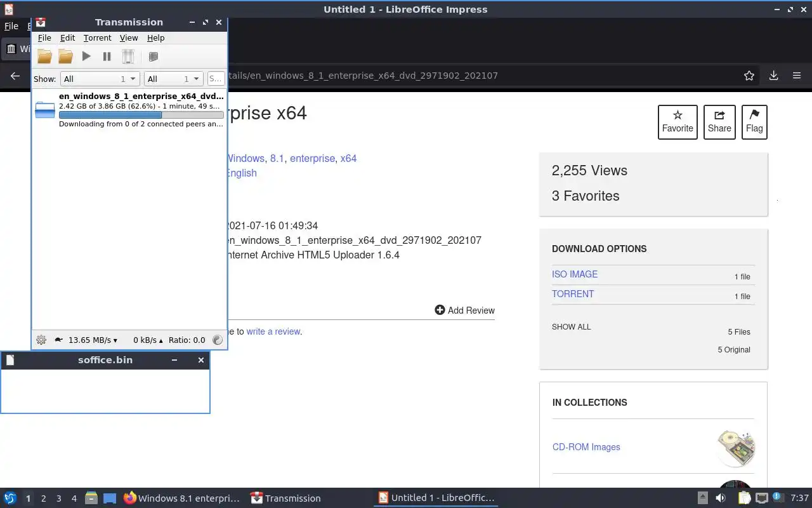812x508 pixels.
Task: Open the Firefox downloads panel
Action: point(773,76)
